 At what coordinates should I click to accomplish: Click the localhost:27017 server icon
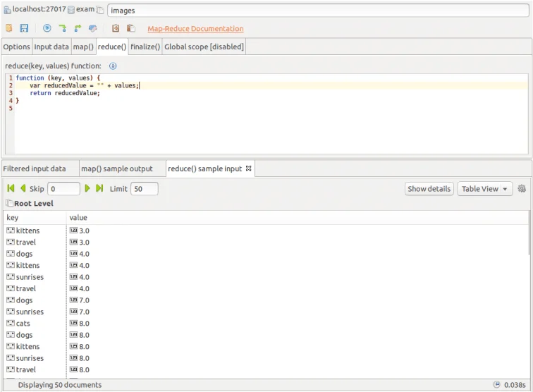(x=7, y=10)
